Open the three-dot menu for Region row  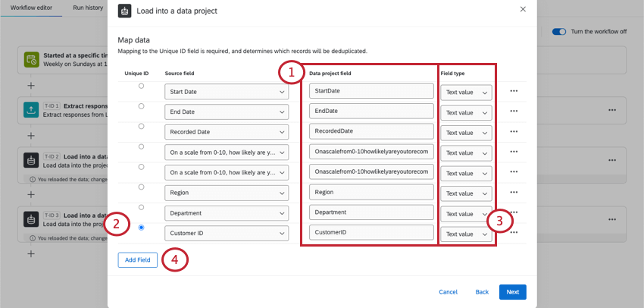pos(515,193)
